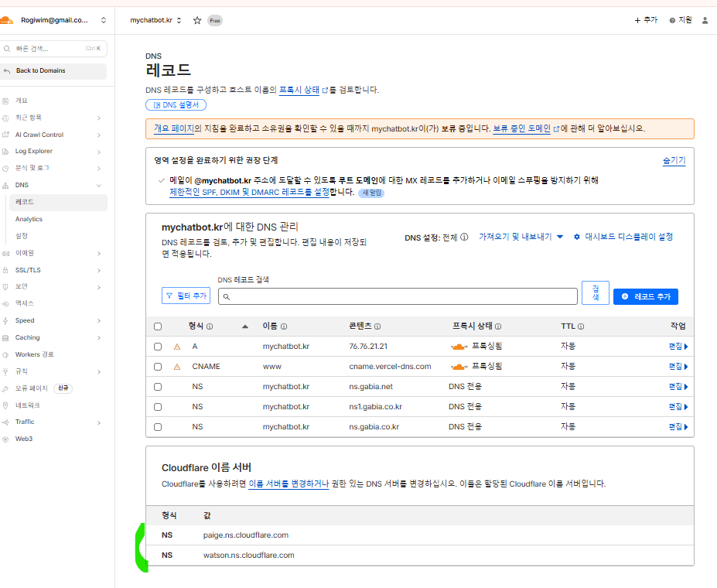Click info icon beside DNS 설정: 전체

pos(464,237)
